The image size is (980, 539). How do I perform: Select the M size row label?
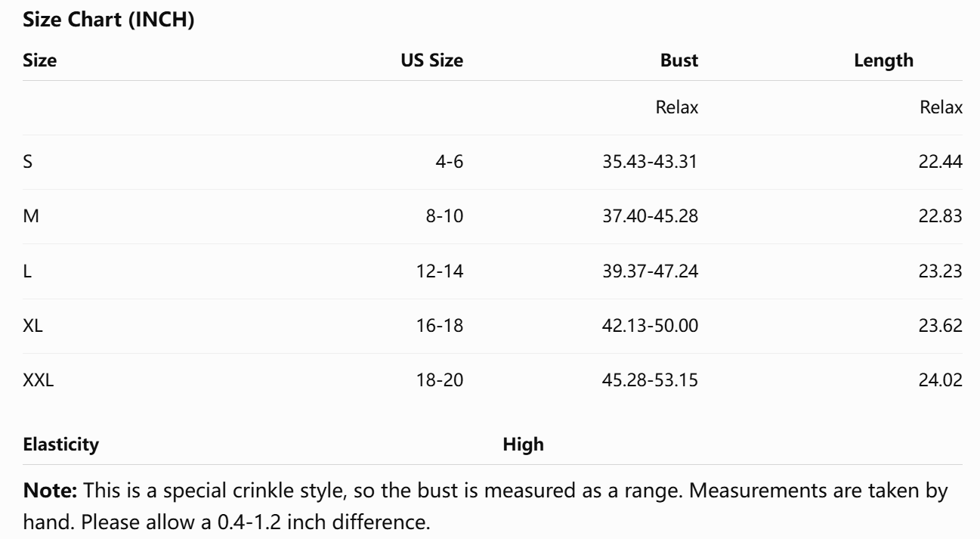point(30,216)
